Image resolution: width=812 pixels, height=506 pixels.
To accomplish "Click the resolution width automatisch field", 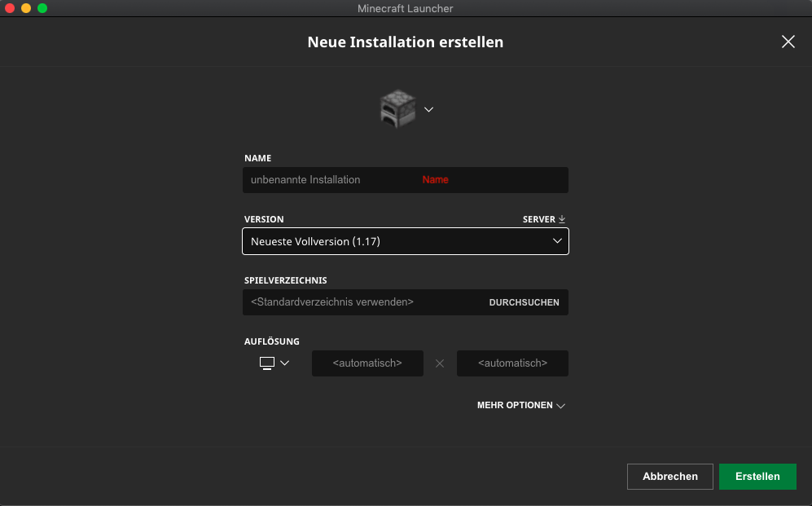I will 367,363.
